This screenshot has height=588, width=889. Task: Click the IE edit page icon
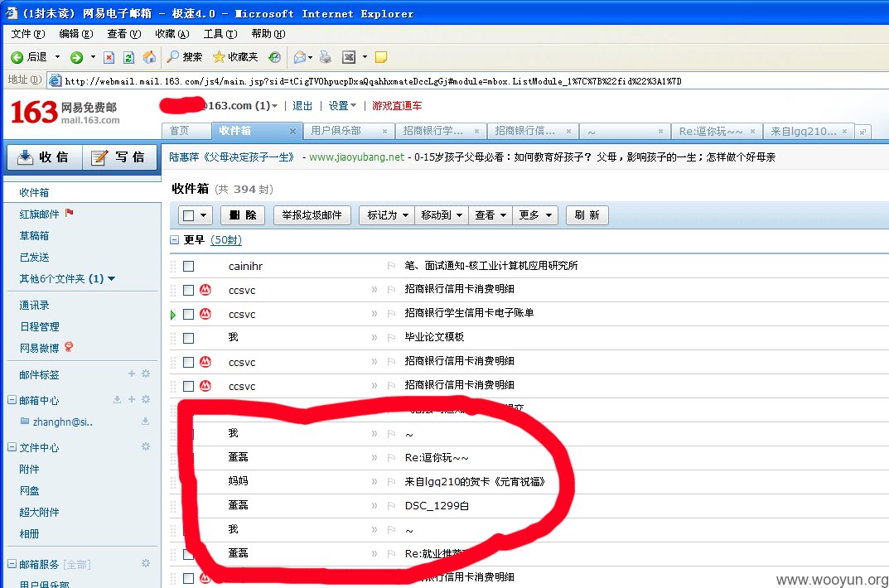(349, 57)
